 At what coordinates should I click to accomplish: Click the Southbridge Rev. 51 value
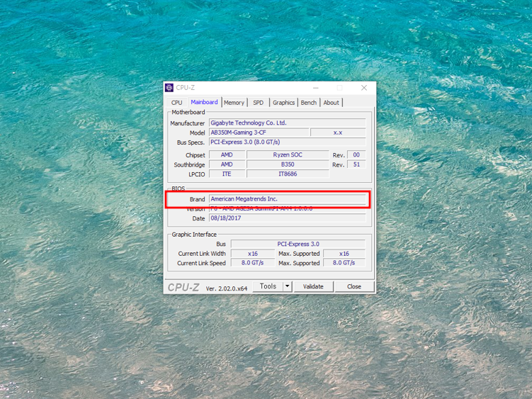pos(356,164)
